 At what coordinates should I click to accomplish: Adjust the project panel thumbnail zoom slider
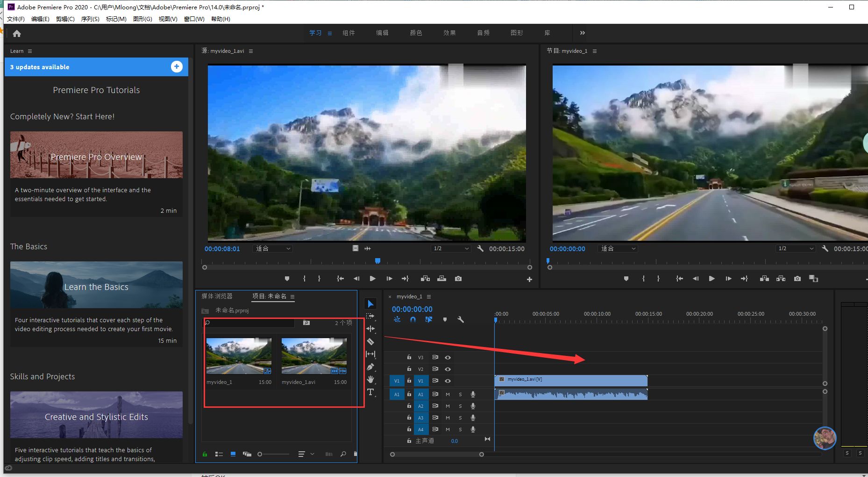click(x=260, y=454)
